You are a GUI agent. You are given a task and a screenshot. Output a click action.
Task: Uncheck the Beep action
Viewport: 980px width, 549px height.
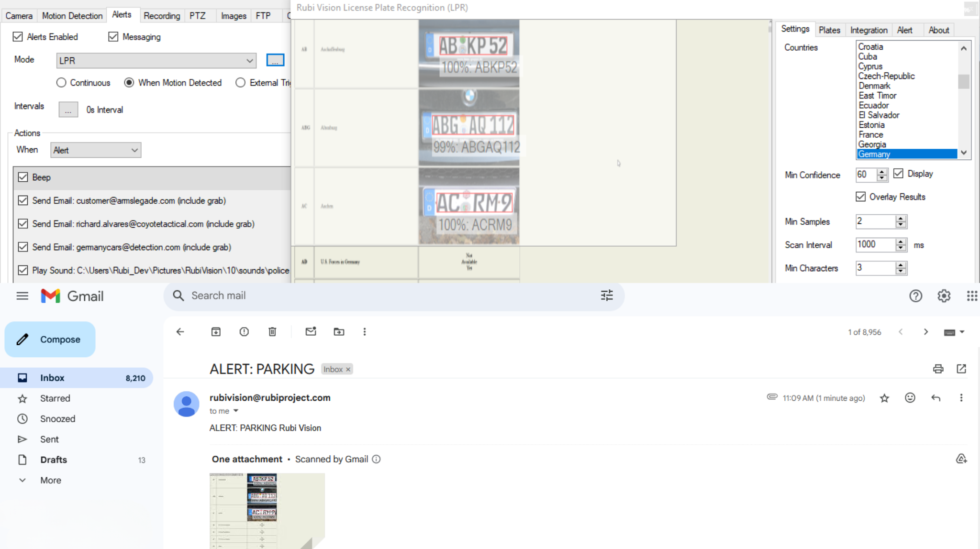point(22,177)
